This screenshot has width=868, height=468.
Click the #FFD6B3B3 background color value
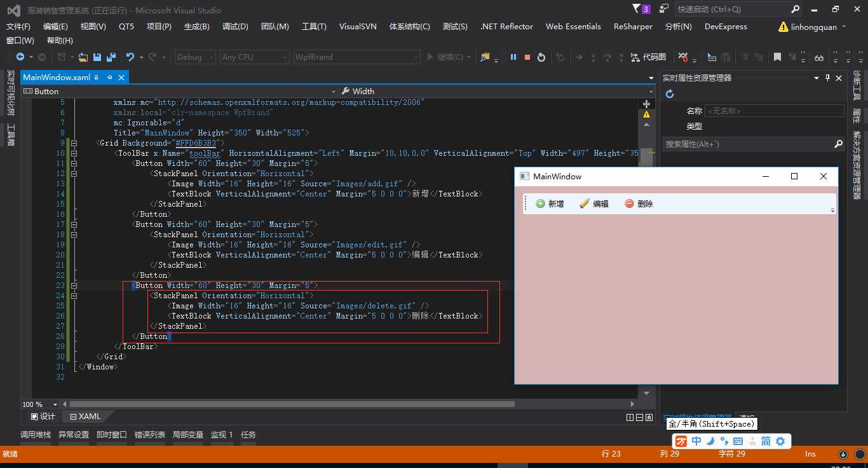[x=196, y=143]
